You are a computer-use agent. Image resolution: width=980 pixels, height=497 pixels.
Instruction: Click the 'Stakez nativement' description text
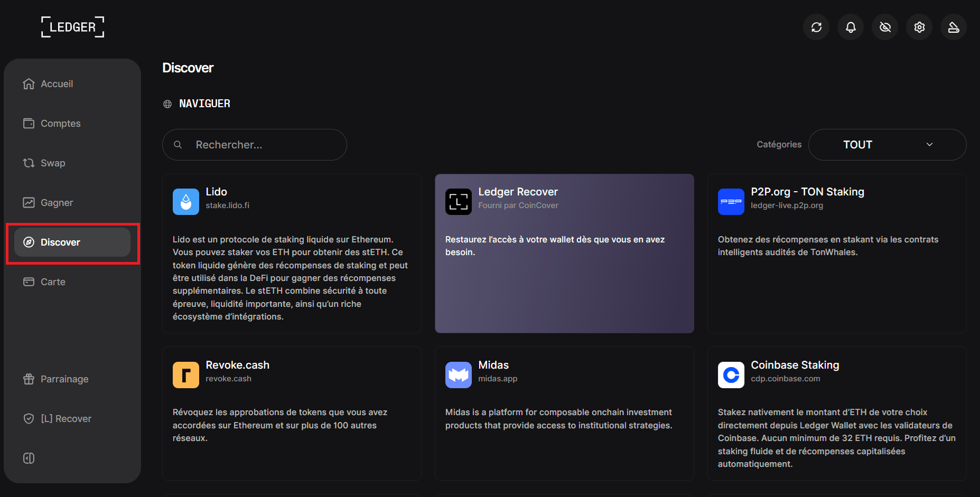837,438
